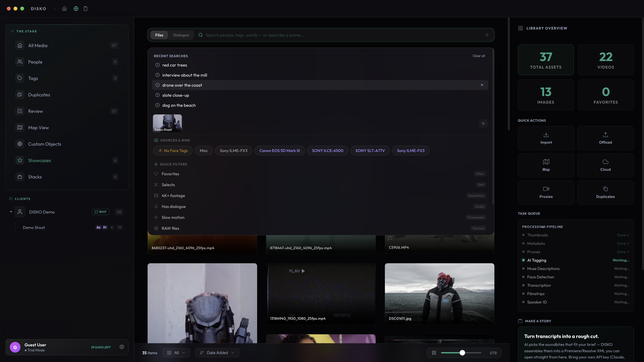The width and height of the screenshot is (644, 362).
Task: Click the Offload quick action
Action: coord(605,138)
